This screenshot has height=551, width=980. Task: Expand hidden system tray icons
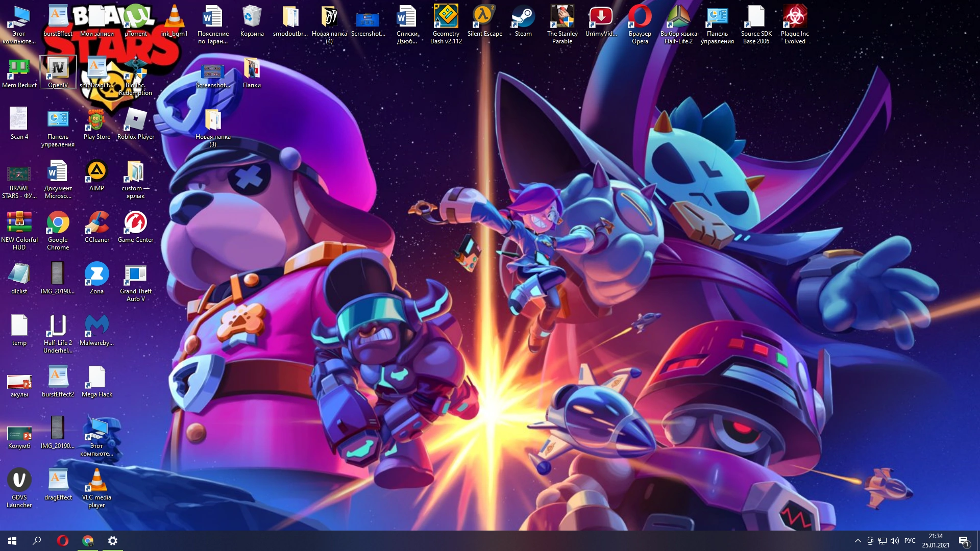857,541
